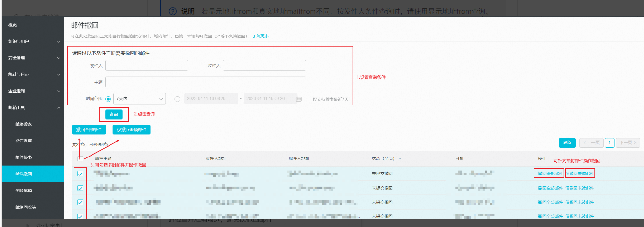644x227 pixels.
Task: Click the 发件人地址 column header
Action: pos(216,158)
